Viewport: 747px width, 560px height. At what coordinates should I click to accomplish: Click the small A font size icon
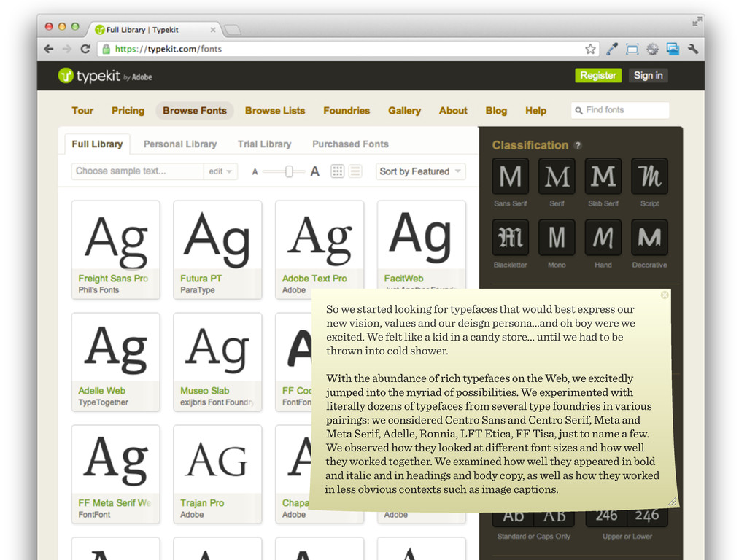(255, 172)
